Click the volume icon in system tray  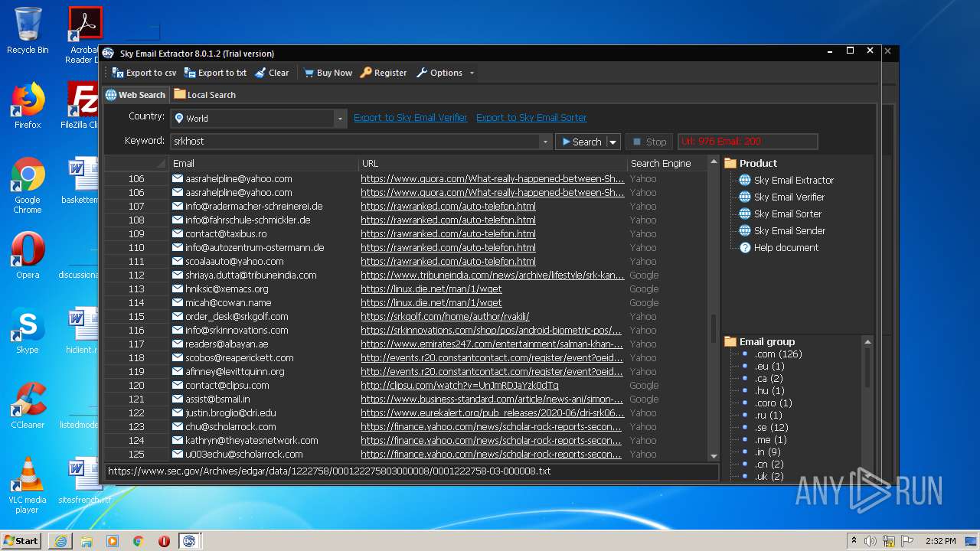pyautogui.click(x=871, y=541)
